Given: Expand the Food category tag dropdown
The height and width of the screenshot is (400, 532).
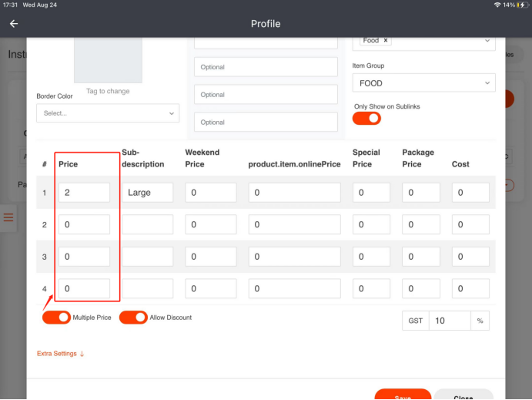Looking at the screenshot, I should coord(487,41).
